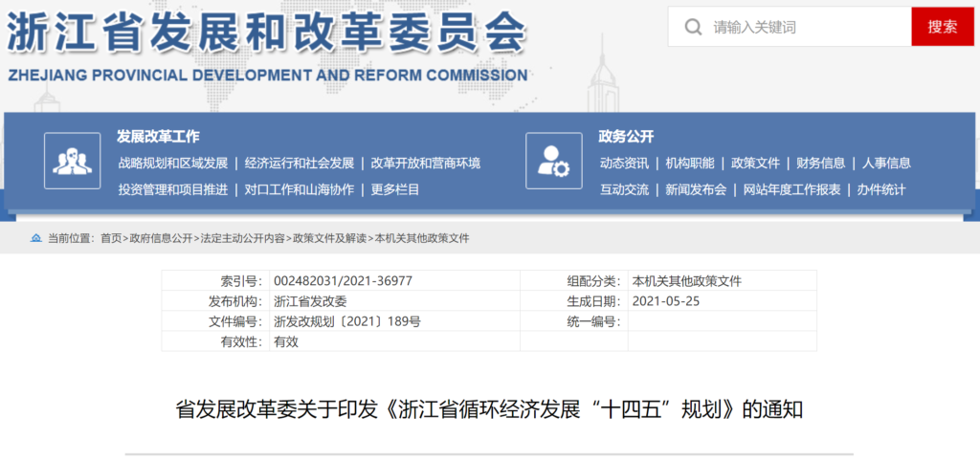Click 政府信息公开 in the breadcrumb
This screenshot has width=980, height=460.
[x=161, y=238]
